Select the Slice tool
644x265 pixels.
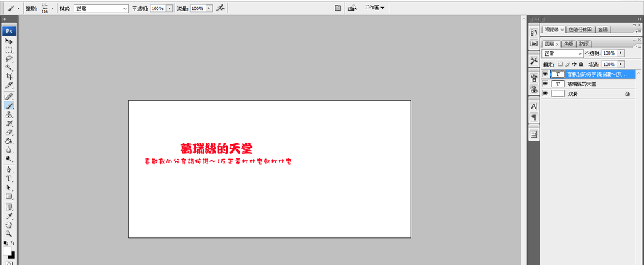click(9, 86)
